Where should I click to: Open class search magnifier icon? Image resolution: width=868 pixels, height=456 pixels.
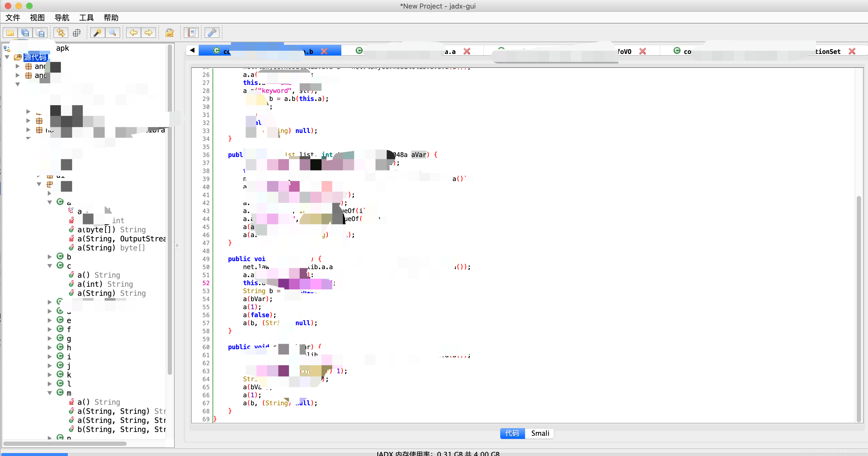[112, 33]
